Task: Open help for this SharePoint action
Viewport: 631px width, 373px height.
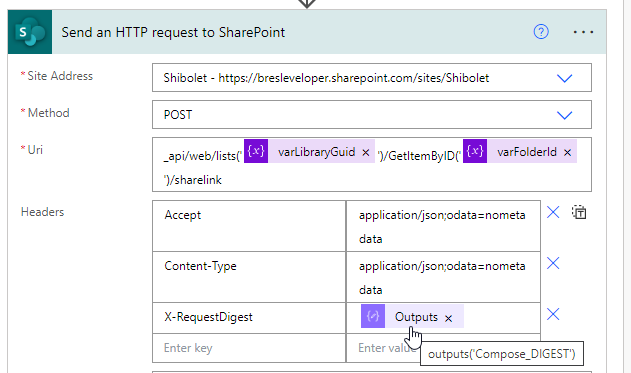Action: [541, 32]
